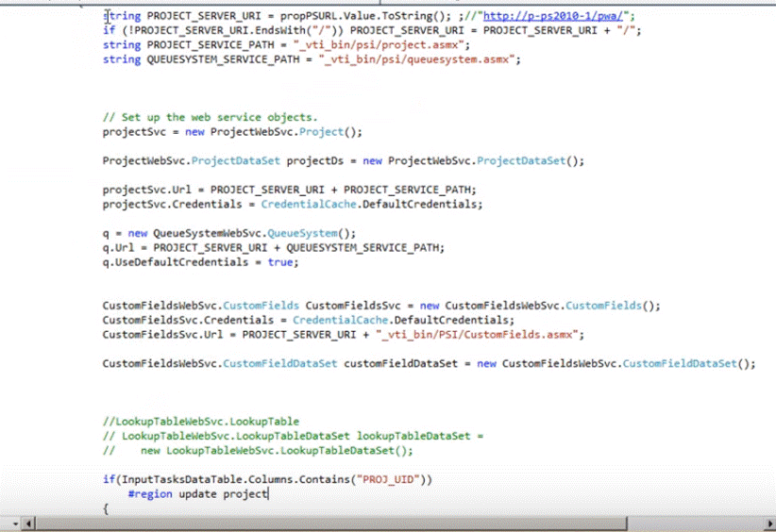
Task: Click q.Url at line start
Action: pyautogui.click(x=118, y=248)
